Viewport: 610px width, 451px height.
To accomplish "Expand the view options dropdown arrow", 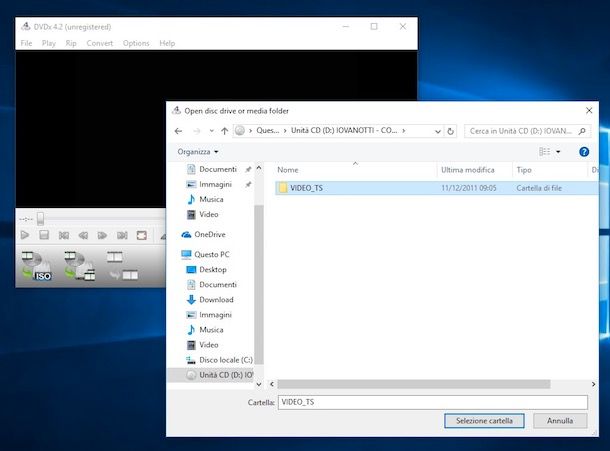I will (558, 152).
